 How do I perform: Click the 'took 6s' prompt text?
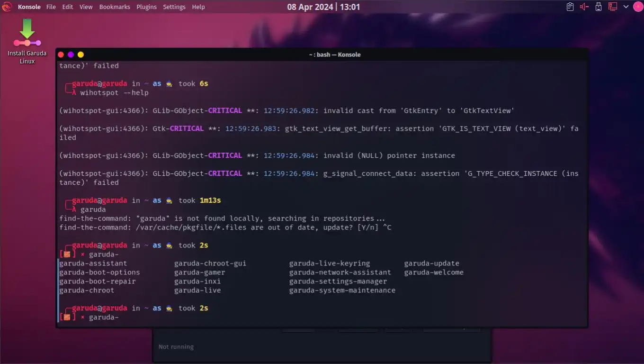coord(193,83)
